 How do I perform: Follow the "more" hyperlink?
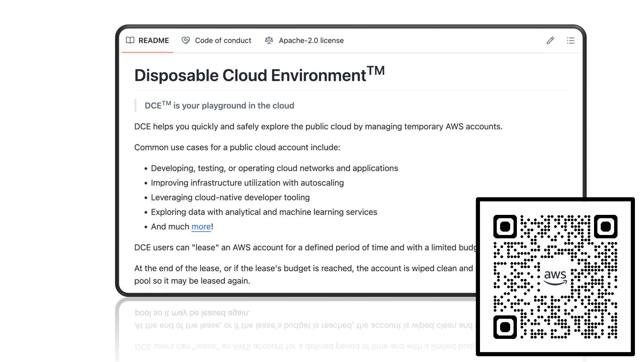point(201,227)
